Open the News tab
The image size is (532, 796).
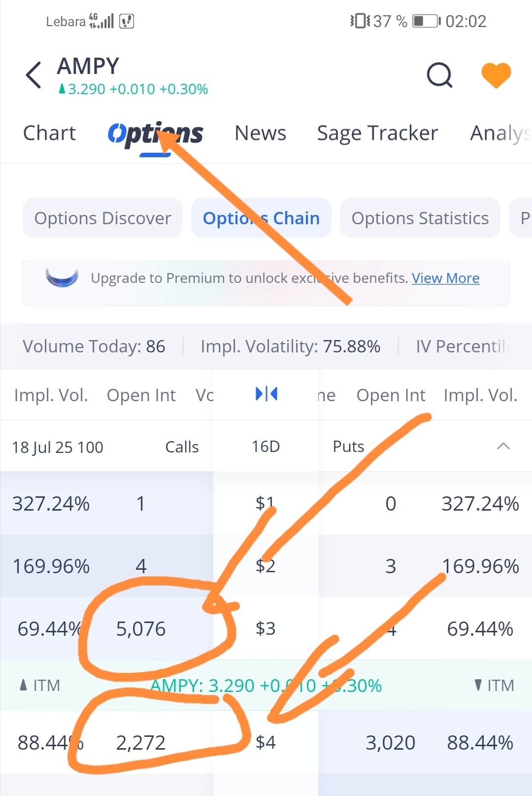pos(260,133)
